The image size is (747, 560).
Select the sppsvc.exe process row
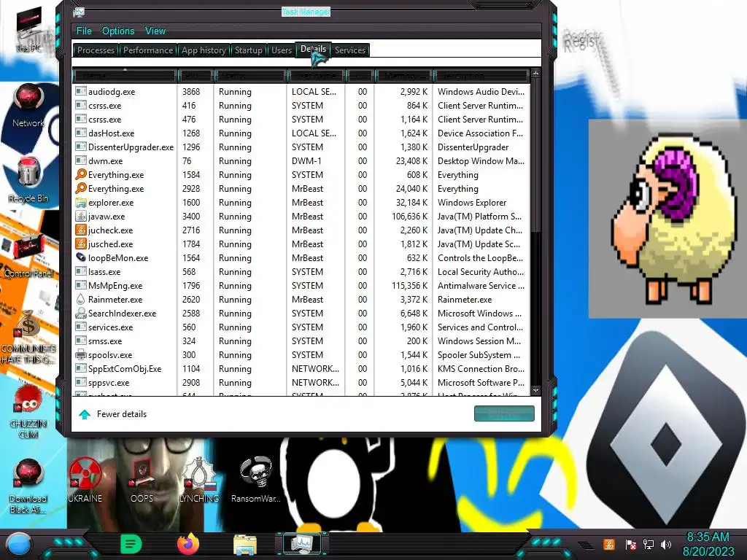301,382
